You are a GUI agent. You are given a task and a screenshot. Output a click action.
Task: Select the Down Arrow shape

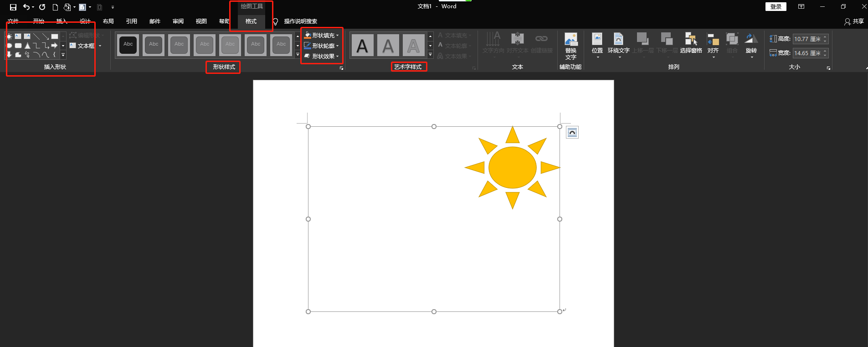click(9, 55)
